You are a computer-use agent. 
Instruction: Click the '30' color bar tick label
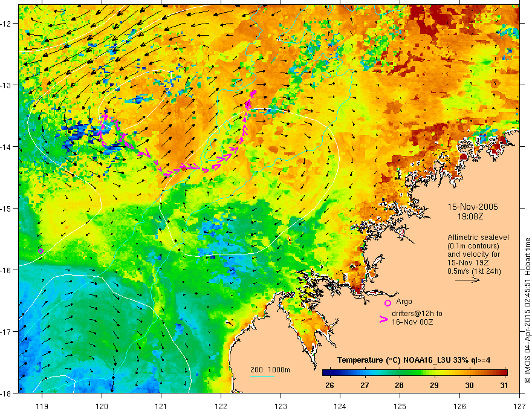pos(469,385)
